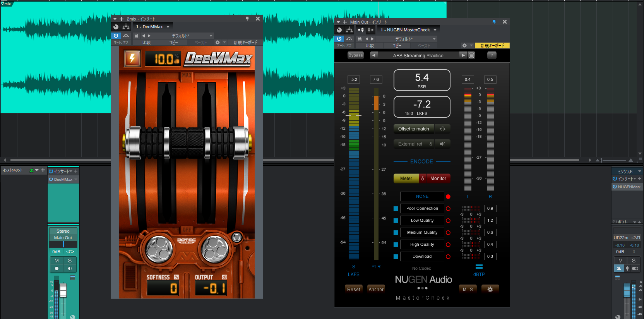
Task: Select the Poor Connection codec radio button
Action: (448, 209)
